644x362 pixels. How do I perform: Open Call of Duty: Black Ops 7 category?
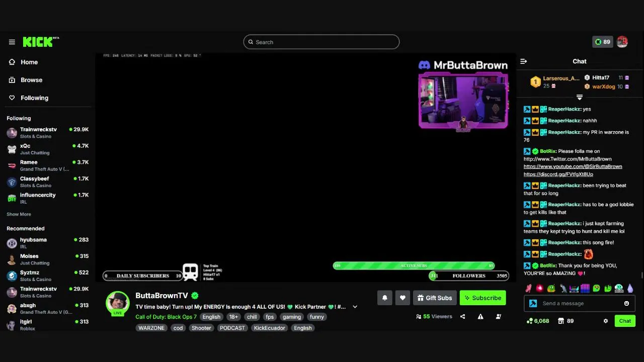(166, 317)
